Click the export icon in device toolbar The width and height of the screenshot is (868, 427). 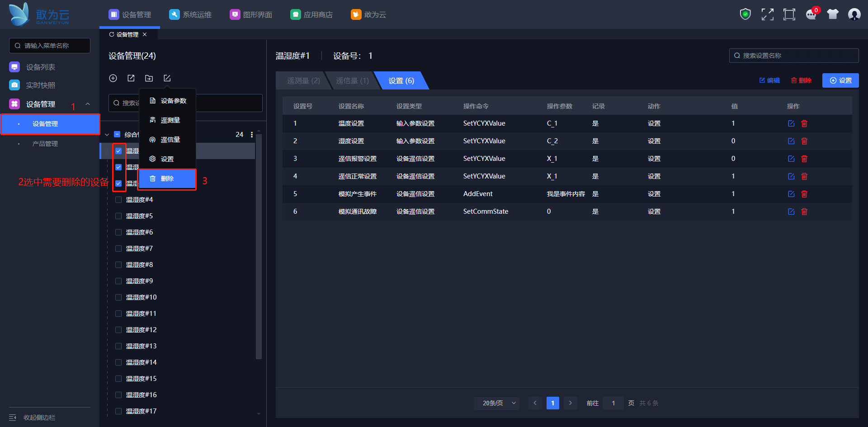coord(131,78)
